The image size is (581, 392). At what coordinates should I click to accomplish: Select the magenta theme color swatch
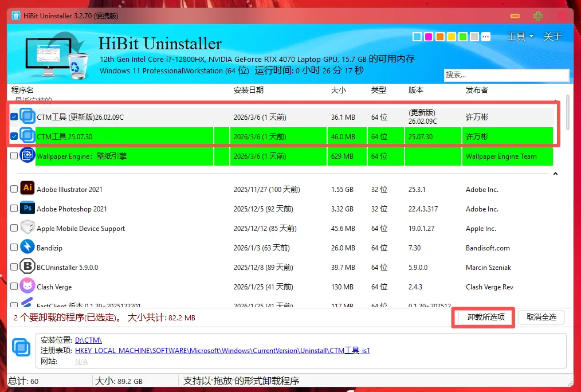[x=429, y=37]
